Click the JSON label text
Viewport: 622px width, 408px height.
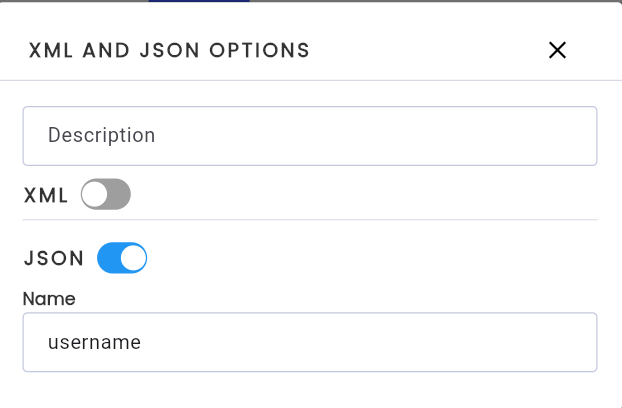[54, 259]
